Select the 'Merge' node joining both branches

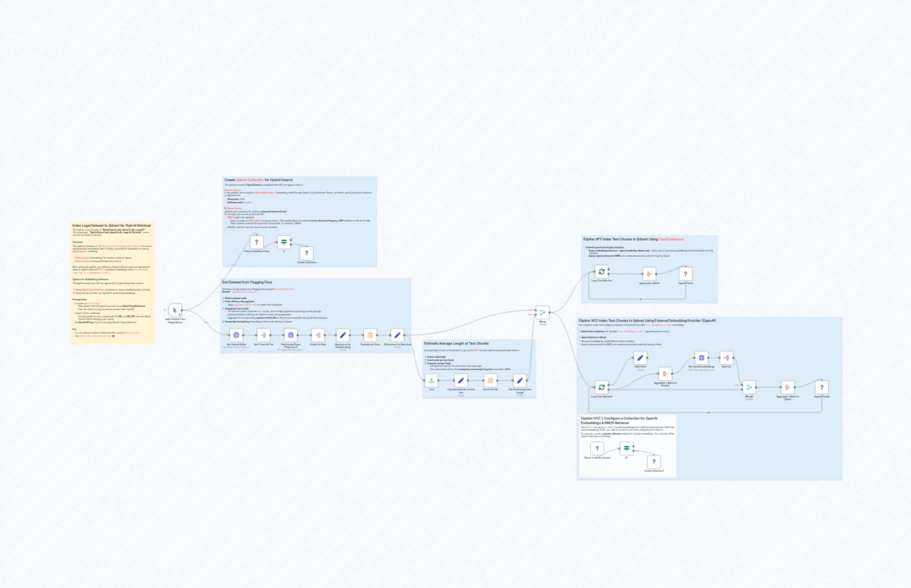point(543,312)
